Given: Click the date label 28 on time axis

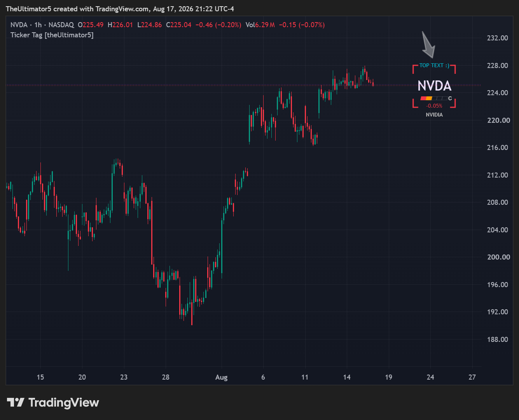Looking at the screenshot, I should [x=166, y=377].
